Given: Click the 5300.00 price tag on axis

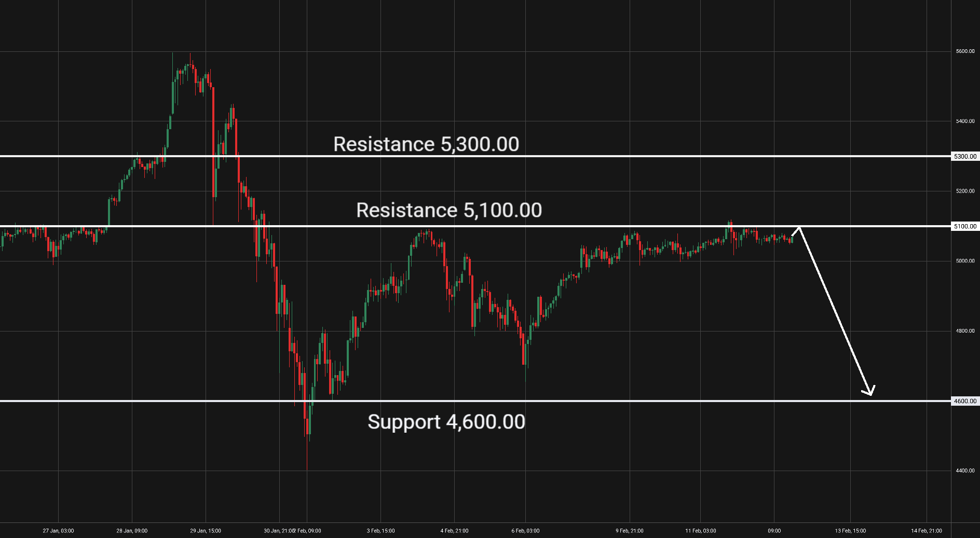Looking at the screenshot, I should click(965, 156).
